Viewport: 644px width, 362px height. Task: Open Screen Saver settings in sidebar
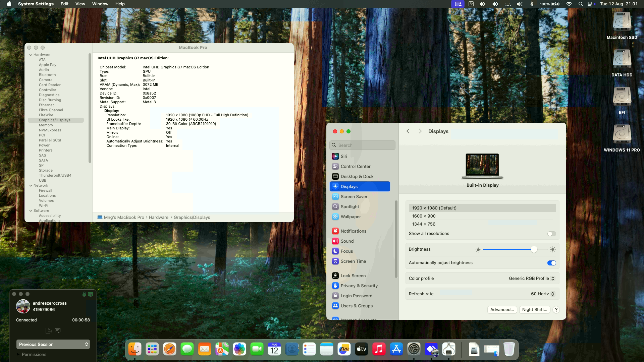pos(354,197)
